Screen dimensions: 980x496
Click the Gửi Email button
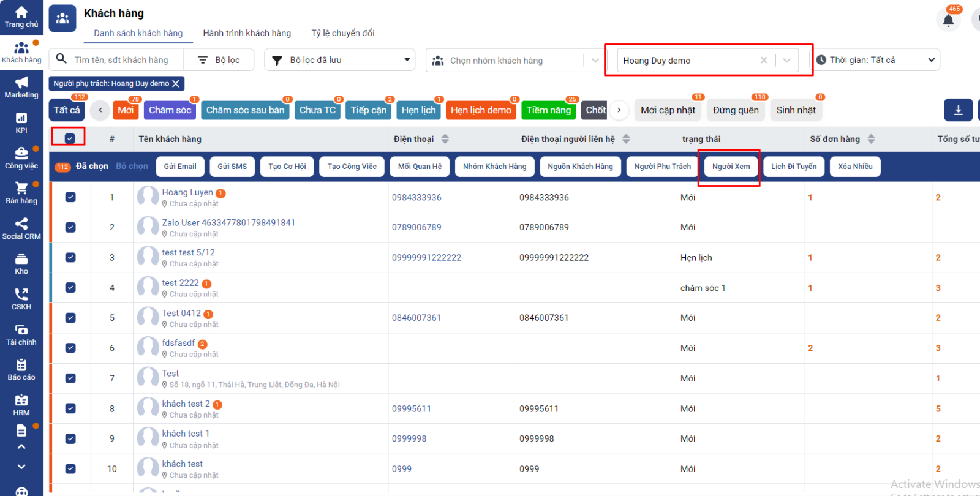point(180,167)
